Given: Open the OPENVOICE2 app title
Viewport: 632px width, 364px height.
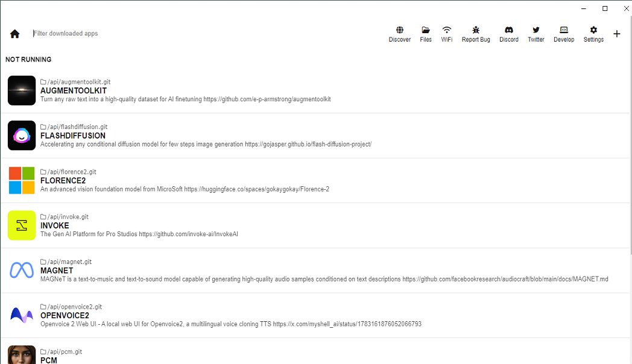Looking at the screenshot, I should [x=65, y=316].
